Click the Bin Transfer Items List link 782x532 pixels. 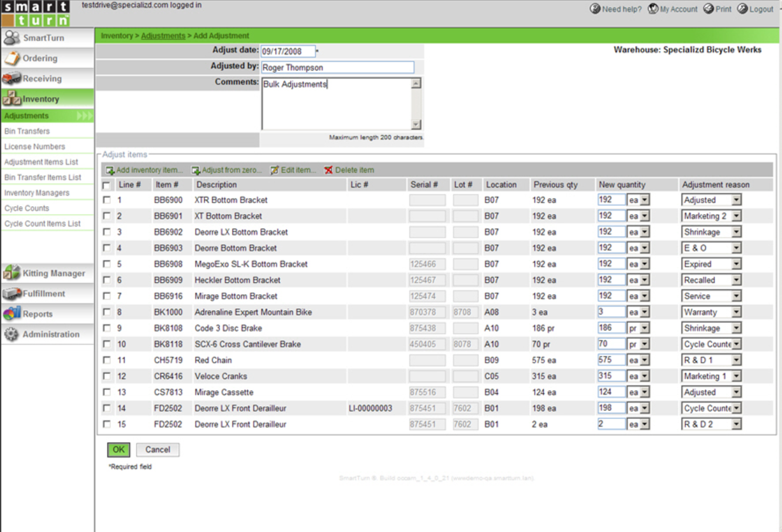(x=43, y=177)
